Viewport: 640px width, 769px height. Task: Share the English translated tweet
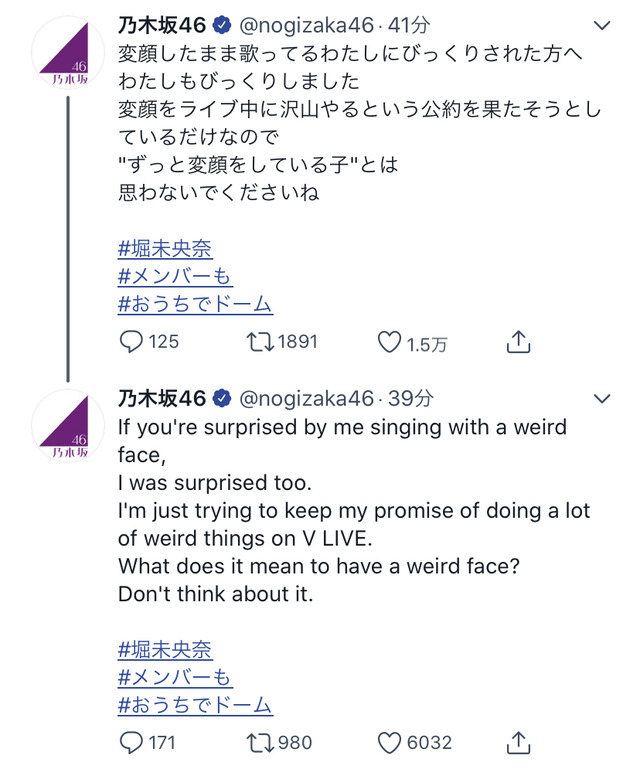click(x=518, y=743)
